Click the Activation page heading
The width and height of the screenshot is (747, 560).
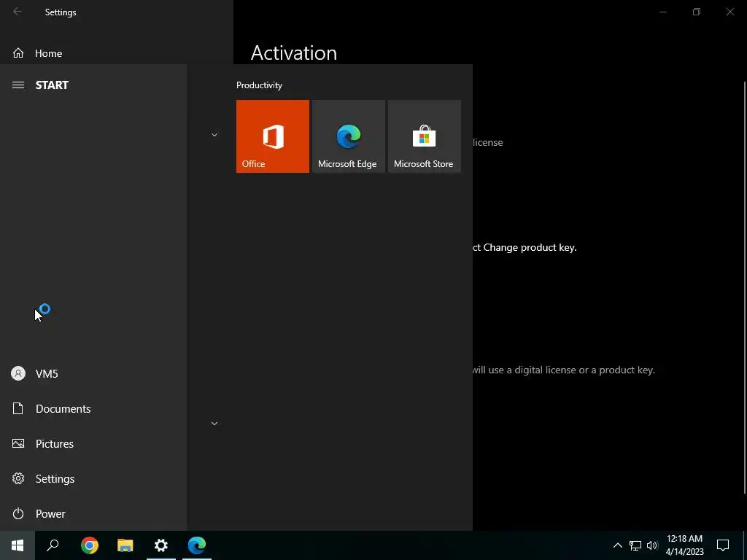click(294, 52)
